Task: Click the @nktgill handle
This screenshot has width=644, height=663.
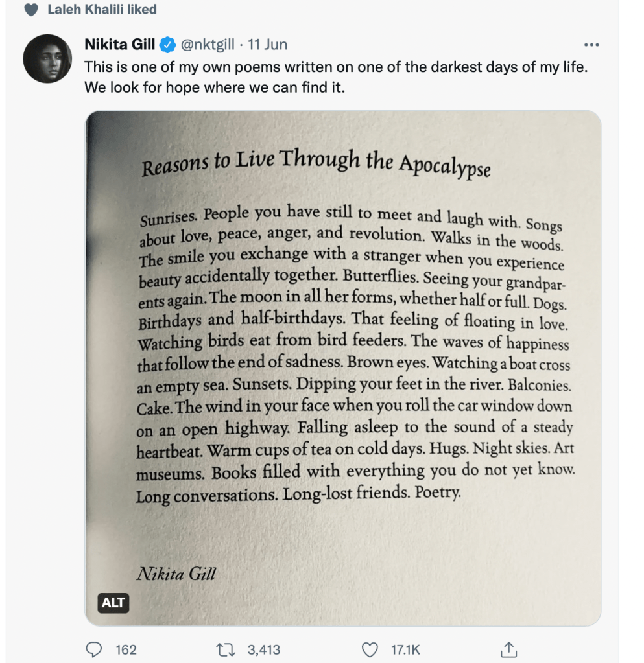Action: pyautogui.click(x=207, y=45)
